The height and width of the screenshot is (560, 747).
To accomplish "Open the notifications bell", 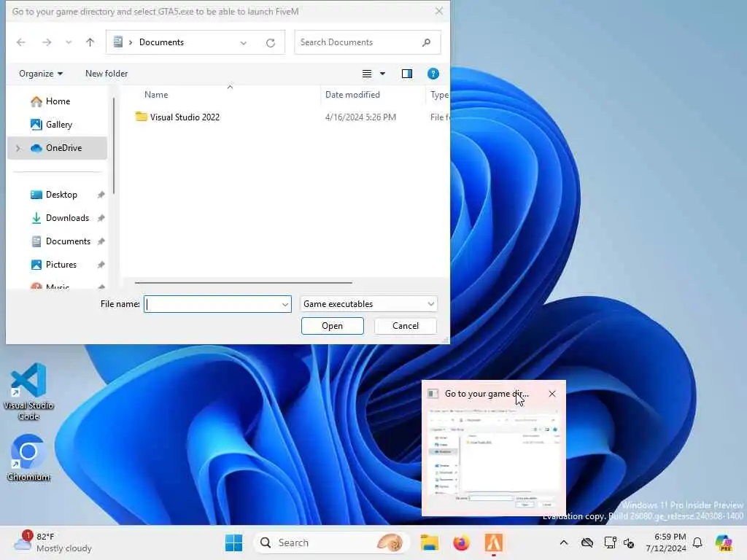I will 697,542.
